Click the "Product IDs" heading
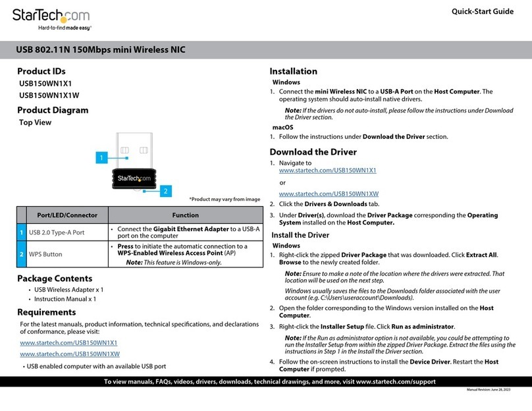This screenshot has height=411, width=532. pyautogui.click(x=41, y=71)
